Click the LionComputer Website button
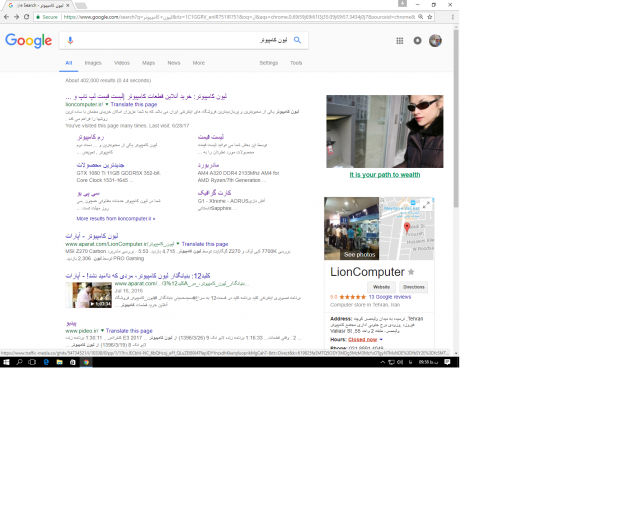This screenshot has width=640, height=511. pos(381,287)
